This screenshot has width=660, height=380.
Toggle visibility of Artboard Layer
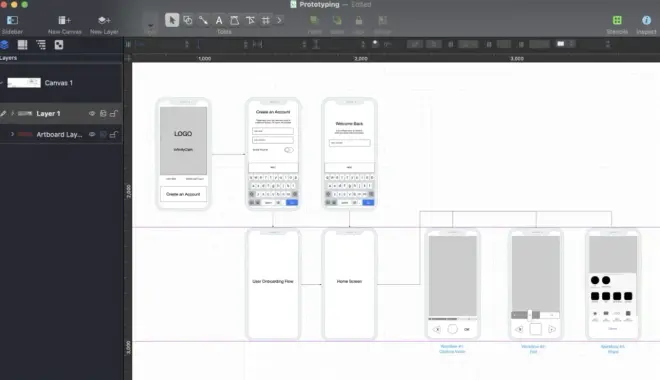(92, 135)
